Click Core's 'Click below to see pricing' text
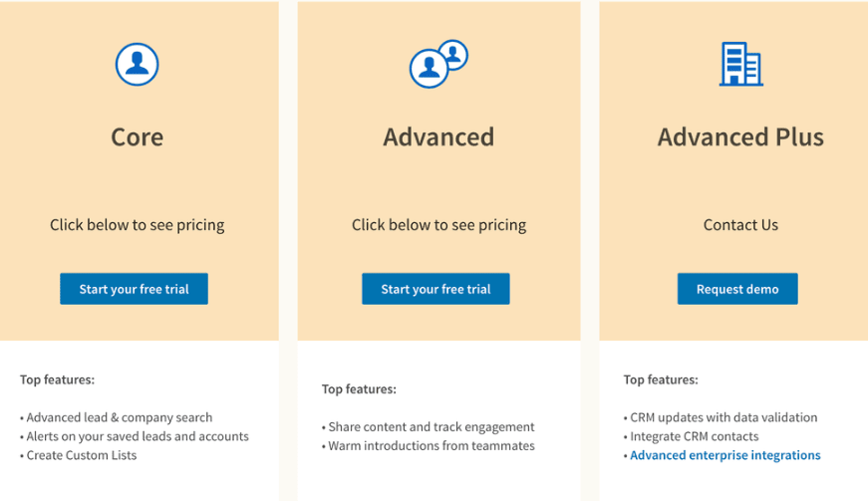Viewport: 868px width, 501px height. click(x=138, y=225)
